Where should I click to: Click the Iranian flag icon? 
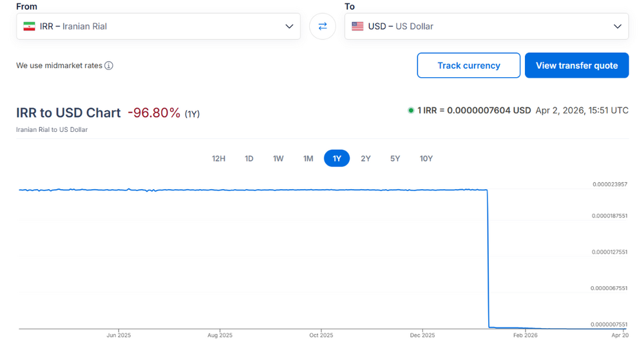tap(29, 26)
